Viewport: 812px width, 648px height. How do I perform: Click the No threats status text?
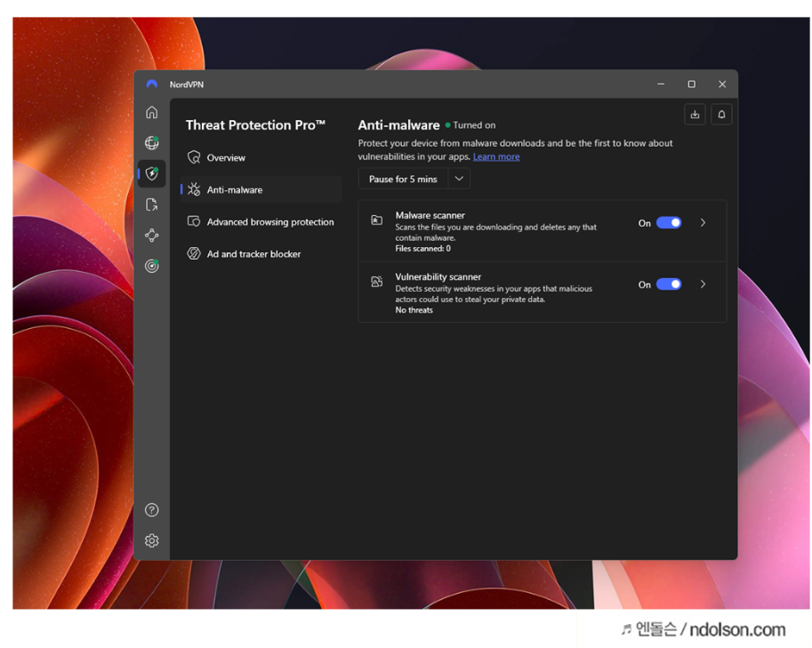coord(414,310)
